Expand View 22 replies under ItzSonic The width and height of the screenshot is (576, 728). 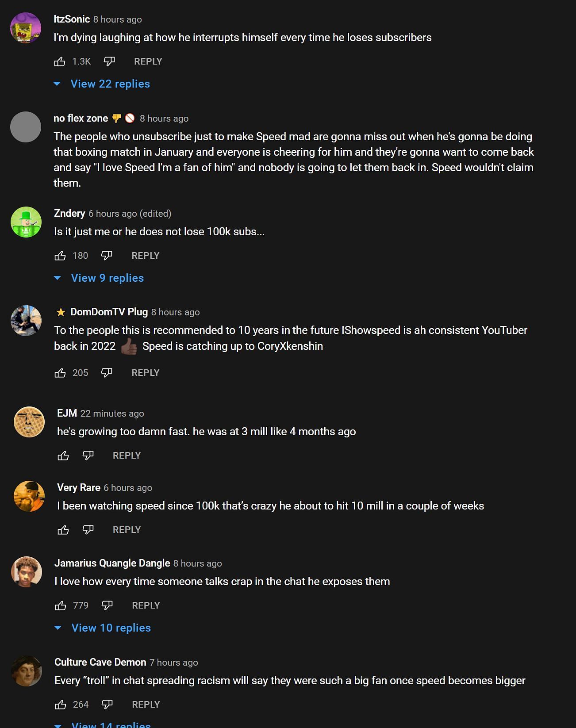coord(110,84)
